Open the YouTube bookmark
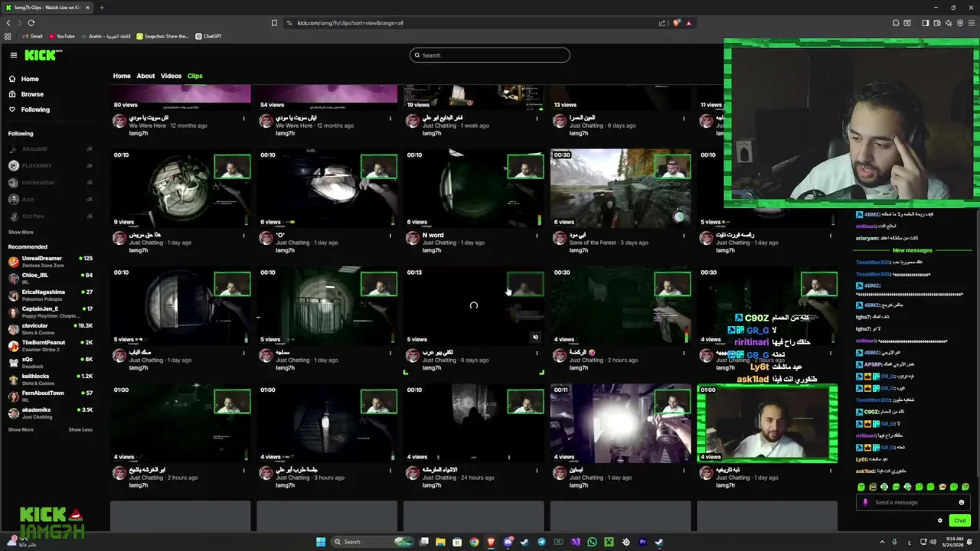This screenshot has height=551, width=980. click(x=61, y=36)
